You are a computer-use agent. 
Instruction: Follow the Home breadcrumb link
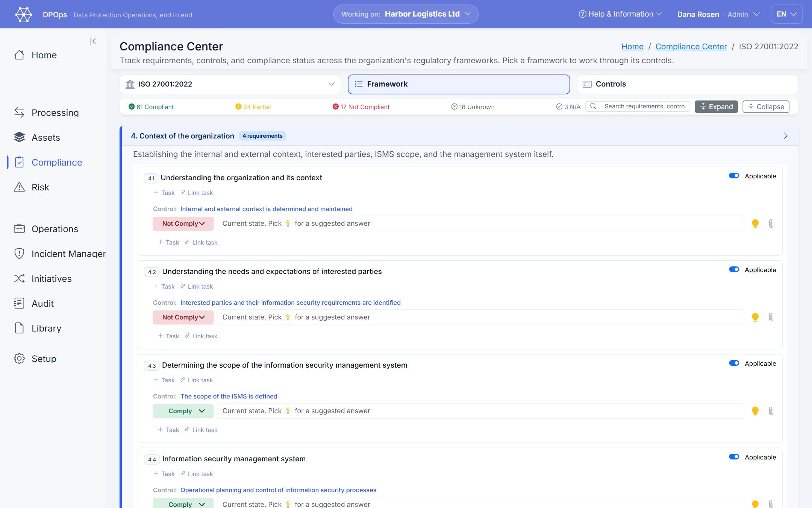(x=632, y=46)
